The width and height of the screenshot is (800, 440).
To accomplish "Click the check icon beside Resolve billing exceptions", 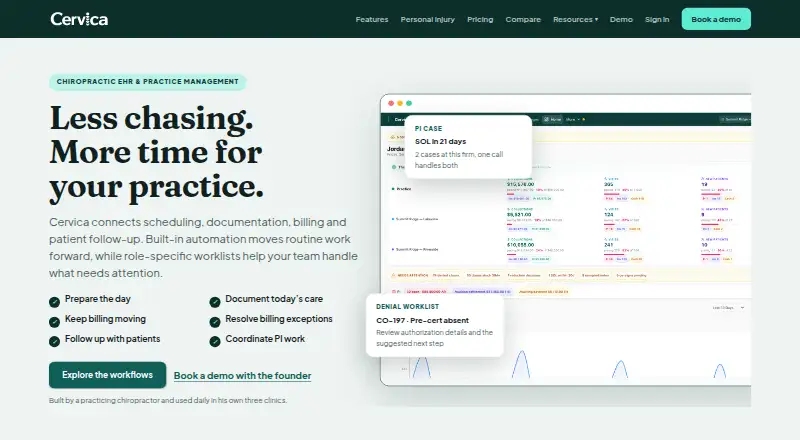I will 215,322.
